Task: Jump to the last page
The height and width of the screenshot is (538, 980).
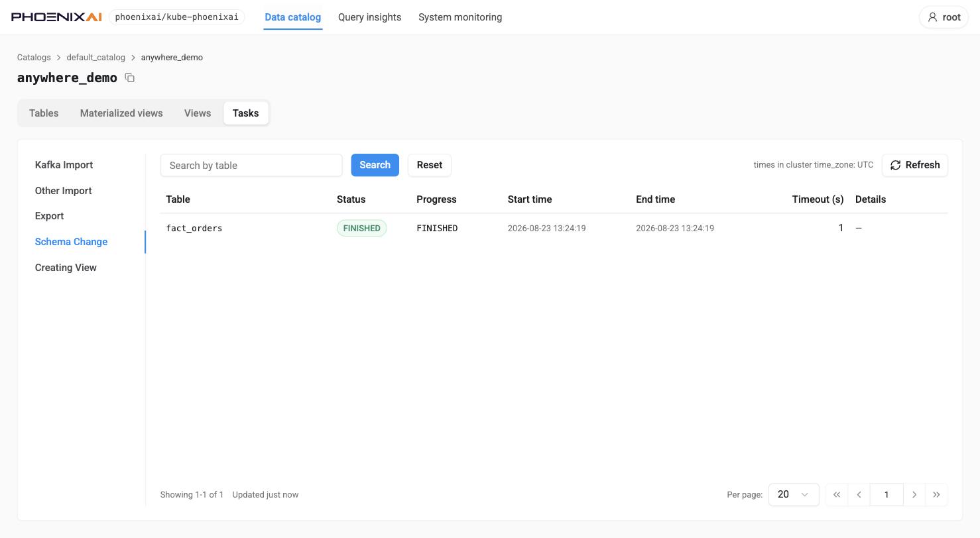Action: coord(936,494)
